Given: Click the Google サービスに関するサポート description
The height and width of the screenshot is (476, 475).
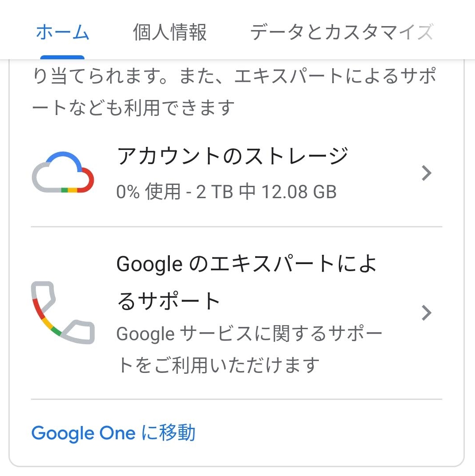Looking at the screenshot, I should pyautogui.click(x=249, y=349).
